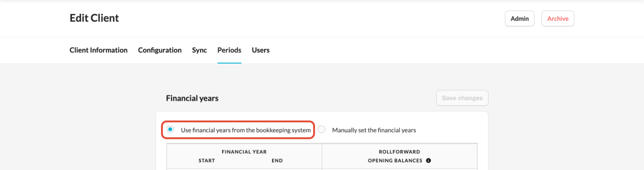The image size is (644, 170).
Task: Select the Manually set financial years radio circle
Action: [322, 129]
